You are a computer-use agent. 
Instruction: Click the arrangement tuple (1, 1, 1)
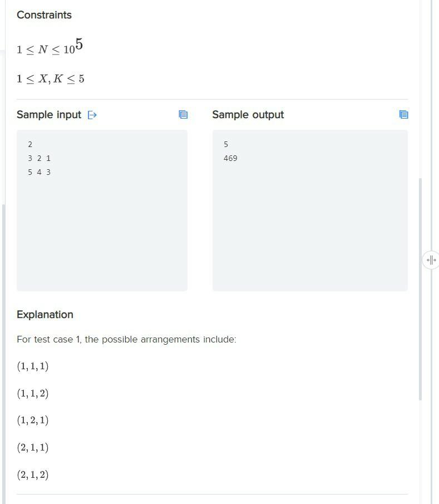pos(33,366)
